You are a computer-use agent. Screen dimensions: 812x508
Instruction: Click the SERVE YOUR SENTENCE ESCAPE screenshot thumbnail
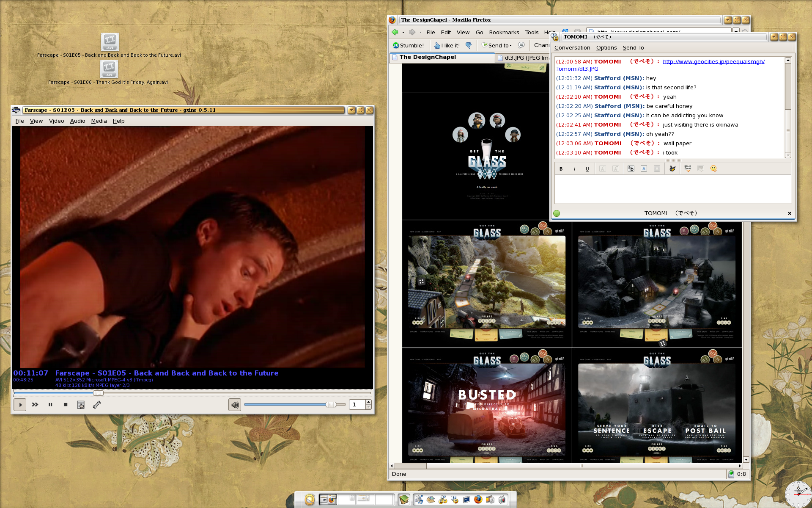coord(657,405)
